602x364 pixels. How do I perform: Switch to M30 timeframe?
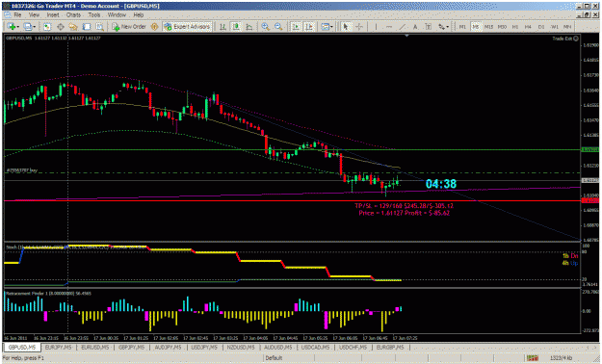click(x=502, y=27)
